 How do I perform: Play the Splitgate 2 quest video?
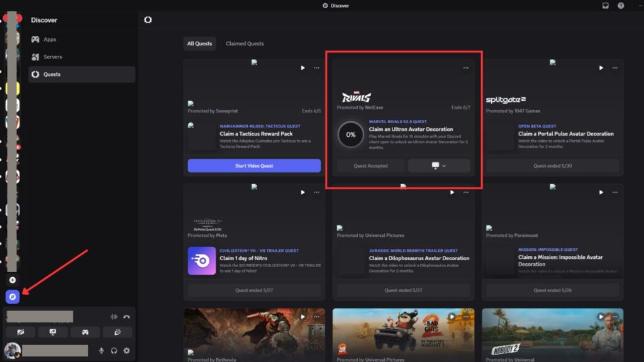[601, 68]
